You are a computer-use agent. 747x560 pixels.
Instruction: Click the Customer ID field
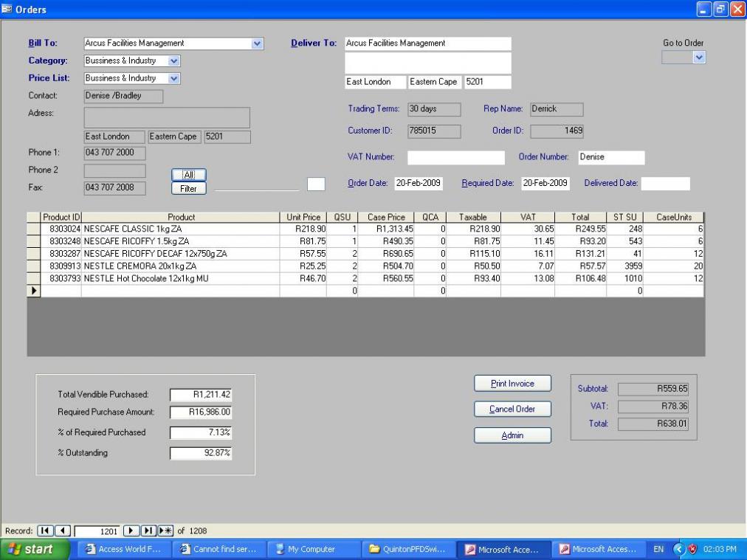tap(434, 131)
